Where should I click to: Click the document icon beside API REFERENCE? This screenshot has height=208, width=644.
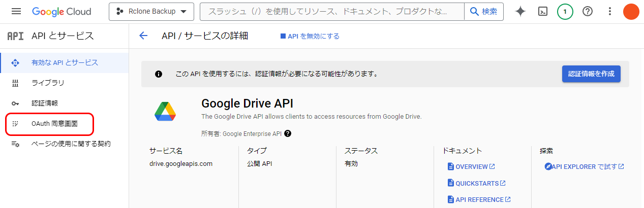click(x=450, y=199)
